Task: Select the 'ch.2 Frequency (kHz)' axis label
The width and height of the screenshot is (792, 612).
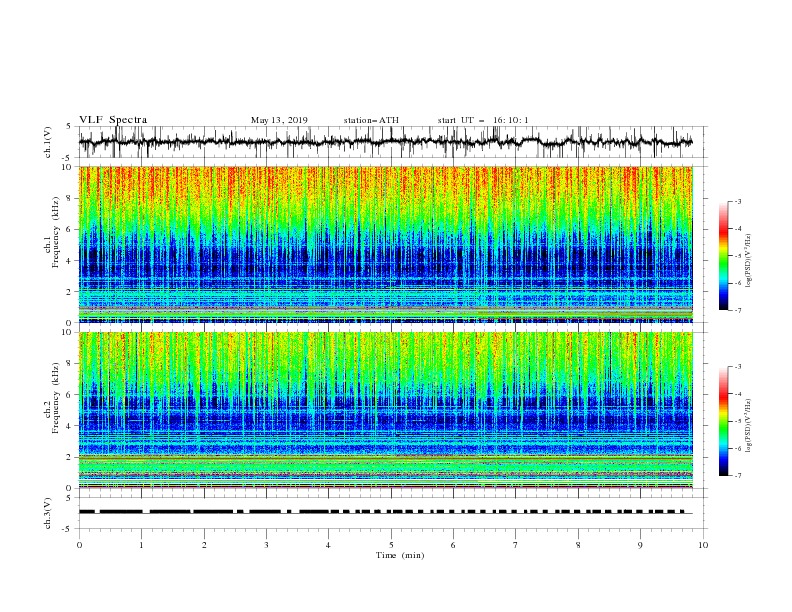Action: coord(53,398)
